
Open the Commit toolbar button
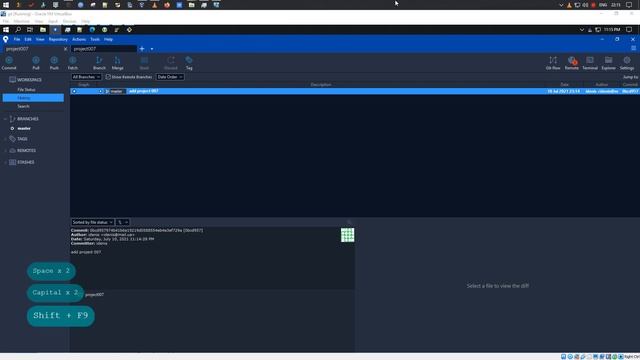9,63
